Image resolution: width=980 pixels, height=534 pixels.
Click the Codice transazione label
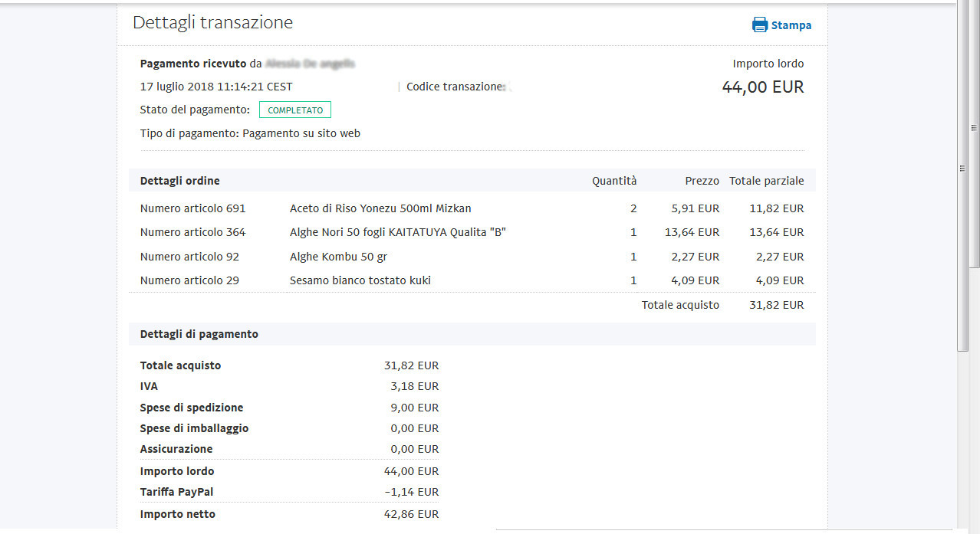click(454, 87)
